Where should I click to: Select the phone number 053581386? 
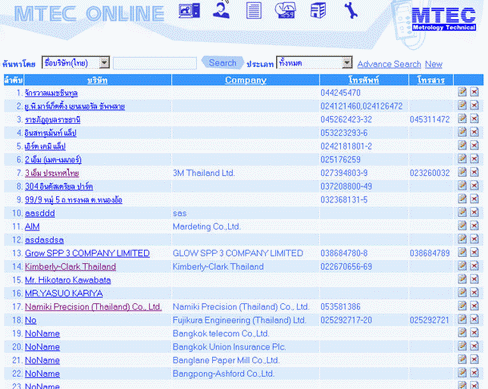340,307
